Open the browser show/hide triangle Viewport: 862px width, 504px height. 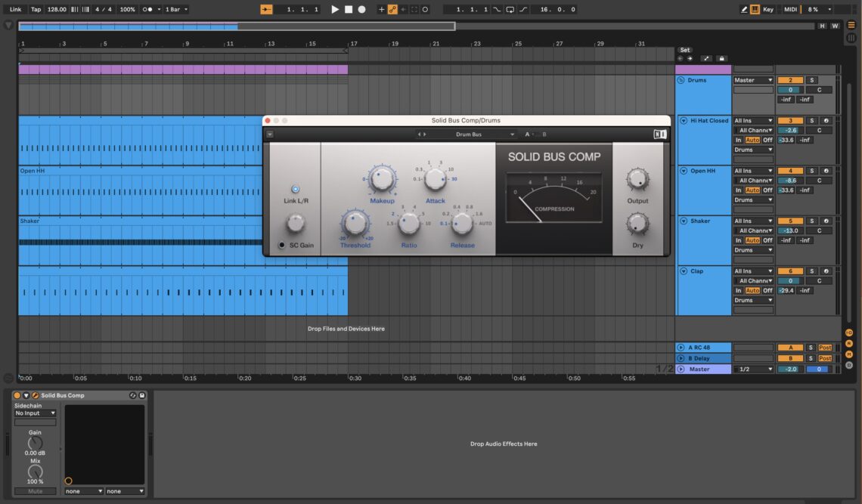8,25
